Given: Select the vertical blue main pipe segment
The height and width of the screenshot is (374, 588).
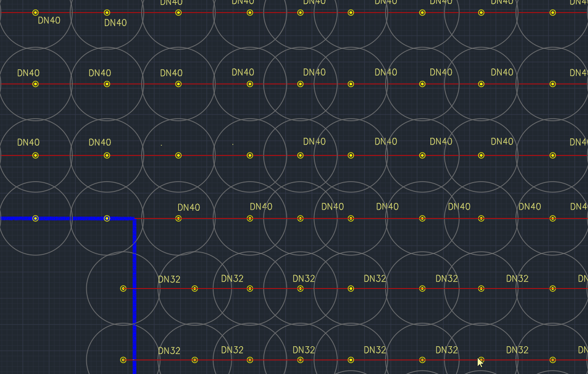Looking at the screenshot, I should click(134, 296).
